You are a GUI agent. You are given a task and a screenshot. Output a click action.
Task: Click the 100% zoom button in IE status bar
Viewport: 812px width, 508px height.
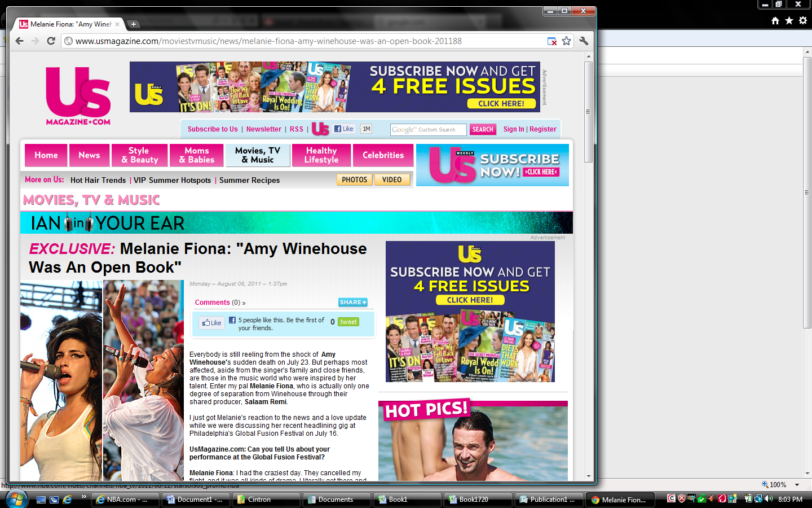(774, 484)
